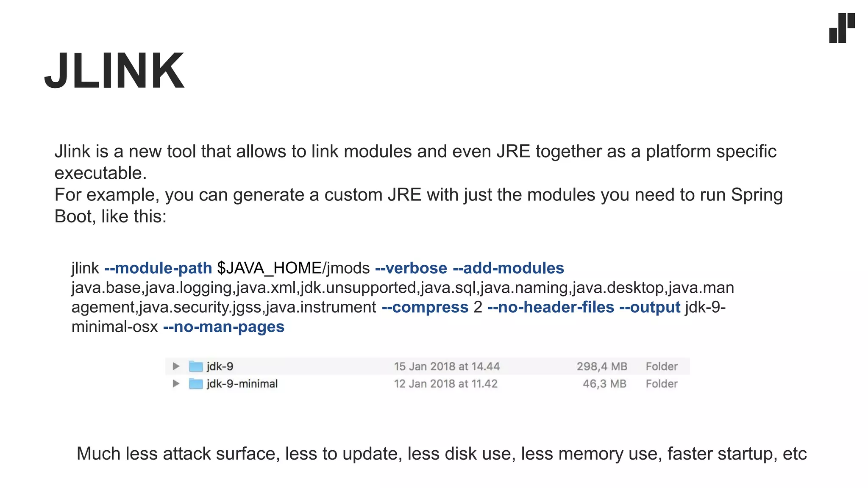The height and width of the screenshot is (488, 868).
Task: Click the 12 Jan 2018 date entry
Action: coord(445,384)
